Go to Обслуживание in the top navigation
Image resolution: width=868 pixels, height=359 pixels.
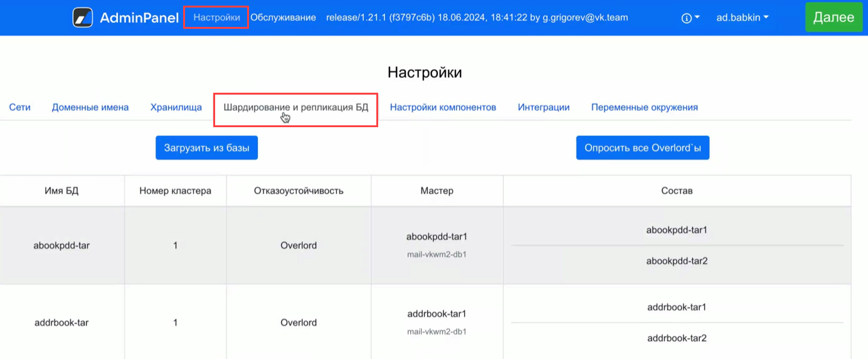tap(283, 18)
